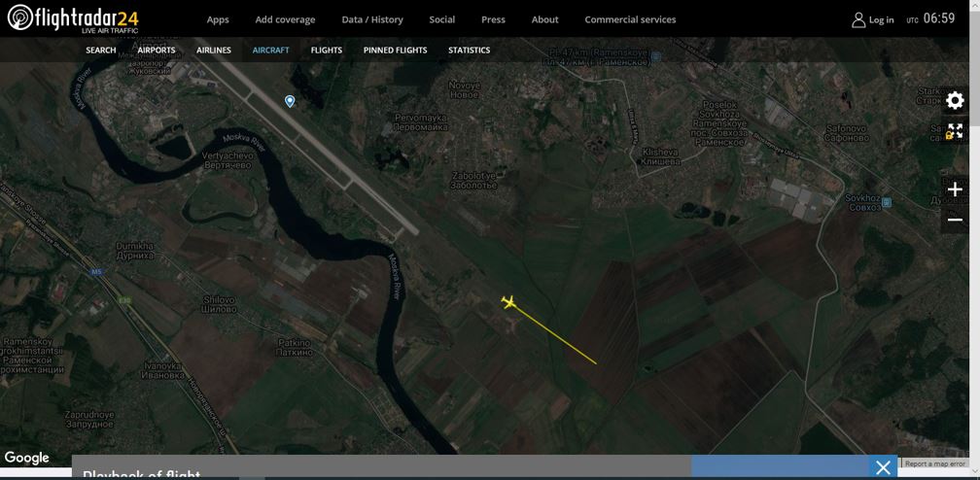This screenshot has width=980, height=480.
Task: Click the Sovkhoz bus stop marker
Action: pos(887,203)
